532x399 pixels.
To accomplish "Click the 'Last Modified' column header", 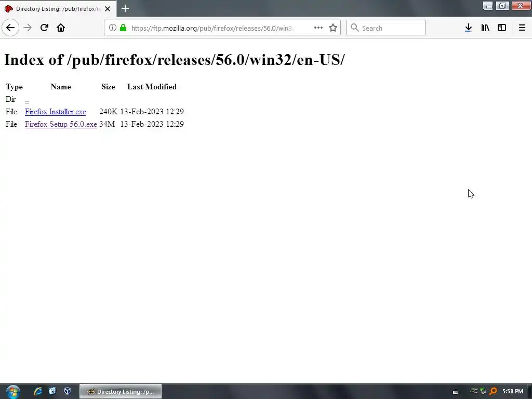I will click(152, 87).
